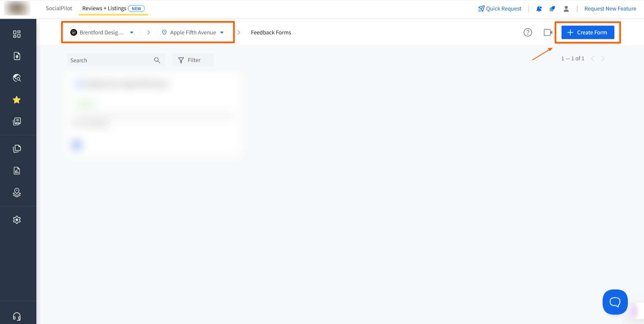The image size is (644, 324).
Task: Click the Request New Feature link
Action: coord(610,9)
